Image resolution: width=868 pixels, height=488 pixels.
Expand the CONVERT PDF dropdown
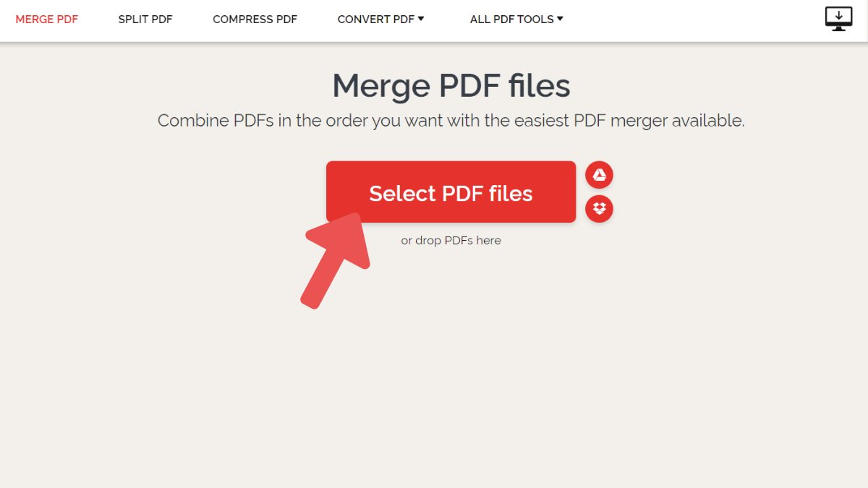[381, 19]
